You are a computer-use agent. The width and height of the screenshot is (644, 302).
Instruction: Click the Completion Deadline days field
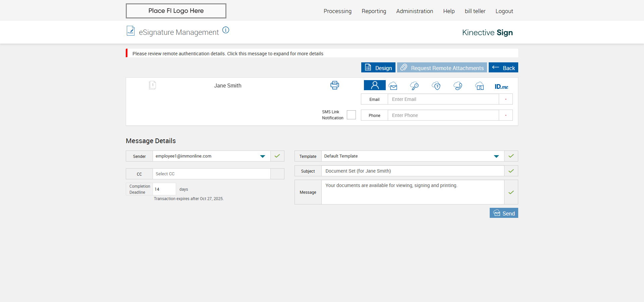point(164,189)
